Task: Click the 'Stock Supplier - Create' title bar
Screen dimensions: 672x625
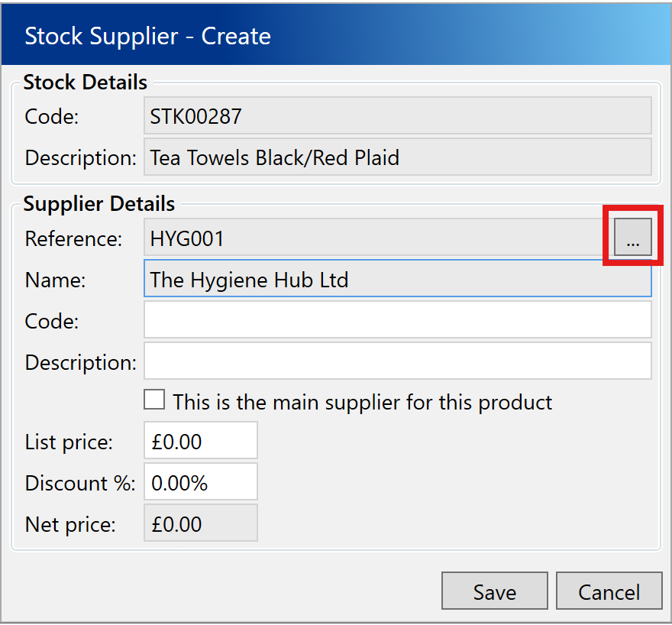Action: pyautogui.click(x=336, y=36)
